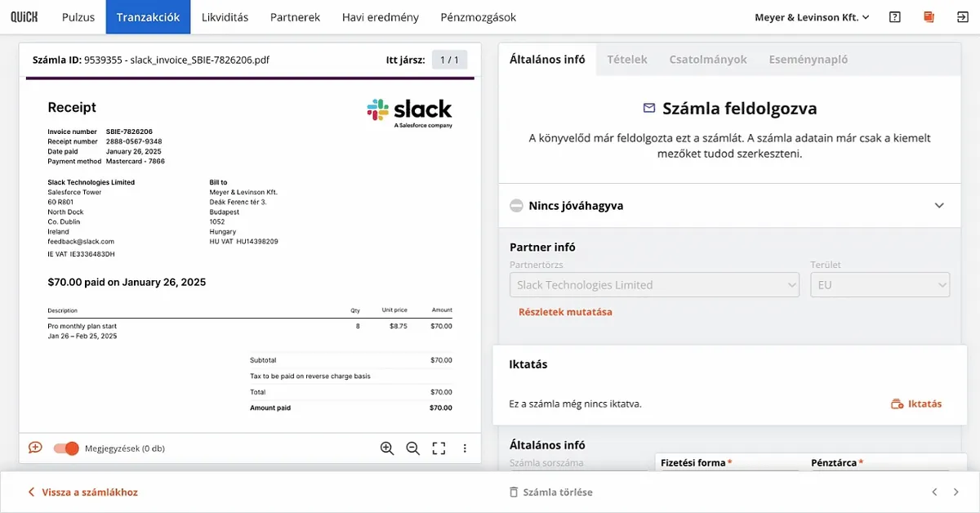Screen dimensions: 980x513
Task: Open the Havi eredmény page
Action: pyautogui.click(x=381, y=17)
